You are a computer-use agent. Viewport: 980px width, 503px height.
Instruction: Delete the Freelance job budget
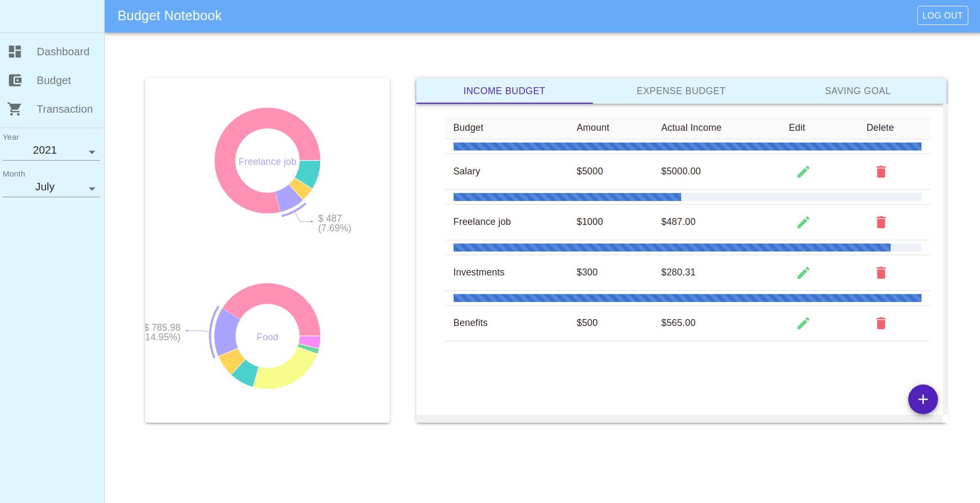(x=881, y=222)
